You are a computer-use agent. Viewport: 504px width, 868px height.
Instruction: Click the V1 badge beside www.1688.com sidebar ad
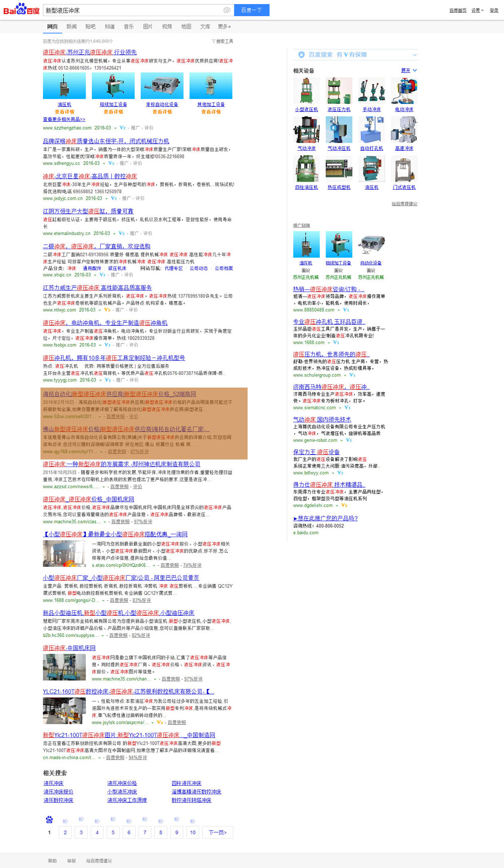(336, 342)
